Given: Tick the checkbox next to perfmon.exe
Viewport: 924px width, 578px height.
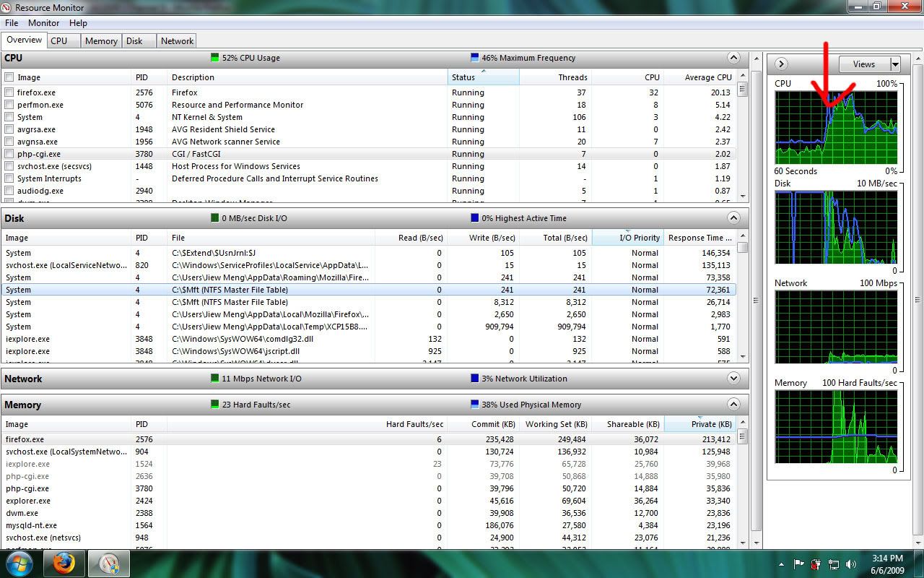Looking at the screenshot, I should click(x=9, y=105).
